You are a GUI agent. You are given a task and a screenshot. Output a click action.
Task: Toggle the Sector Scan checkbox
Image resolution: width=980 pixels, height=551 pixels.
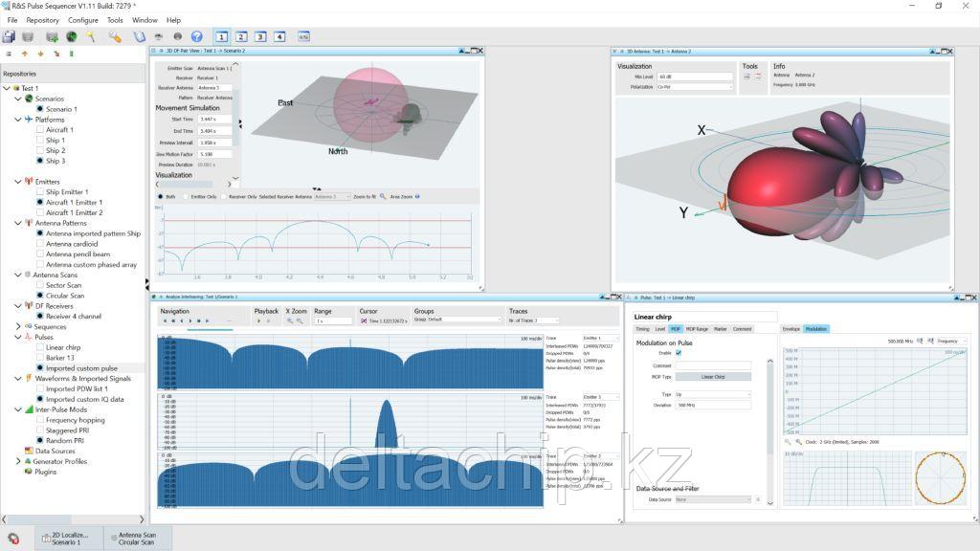40,285
